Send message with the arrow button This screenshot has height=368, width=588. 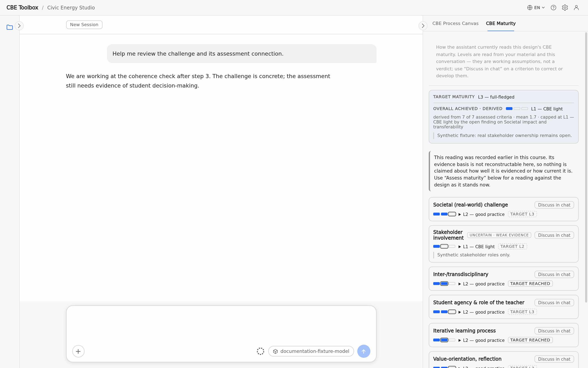[x=364, y=351]
